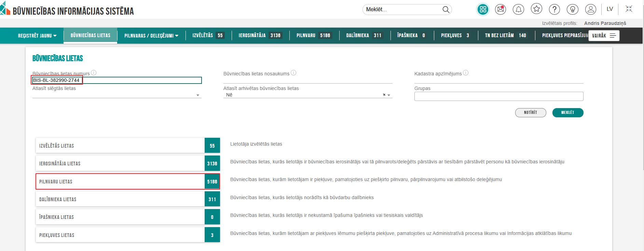Click the collapse fullscreen arrows icon
644x251 pixels.
[629, 9]
